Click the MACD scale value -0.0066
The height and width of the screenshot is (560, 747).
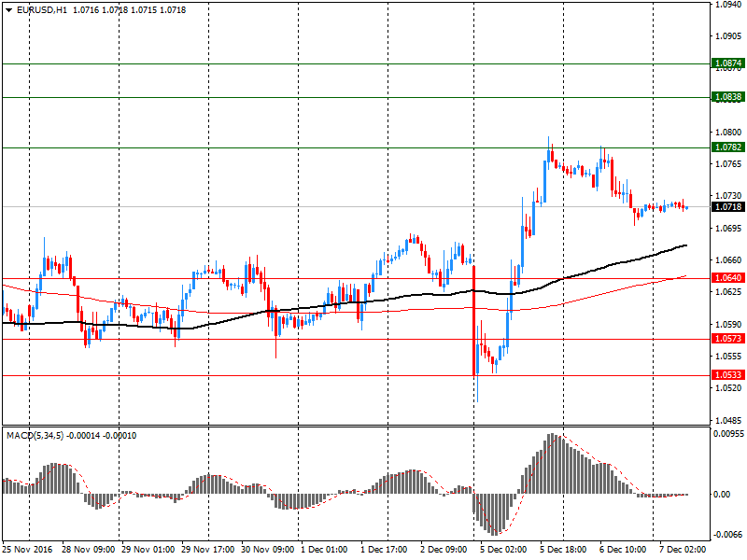727,535
